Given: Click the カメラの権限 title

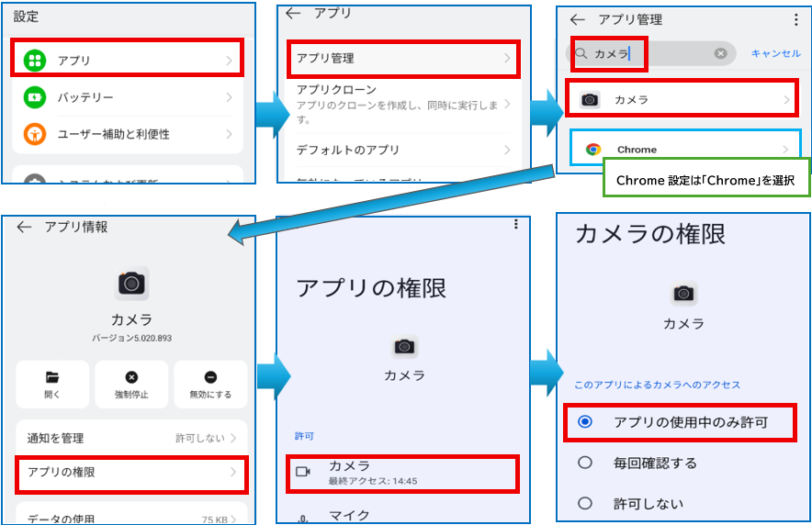Looking at the screenshot, I should pyautogui.click(x=650, y=234).
